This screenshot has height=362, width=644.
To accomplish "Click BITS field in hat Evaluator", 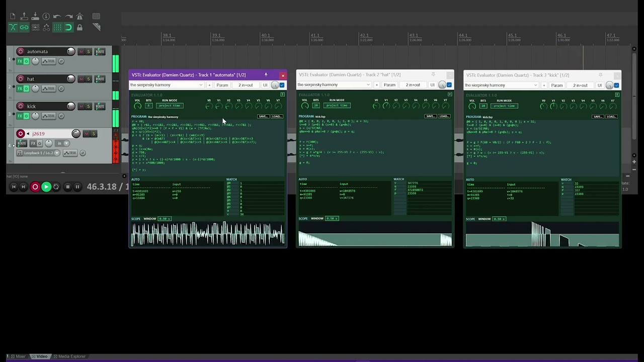I will click(315, 106).
